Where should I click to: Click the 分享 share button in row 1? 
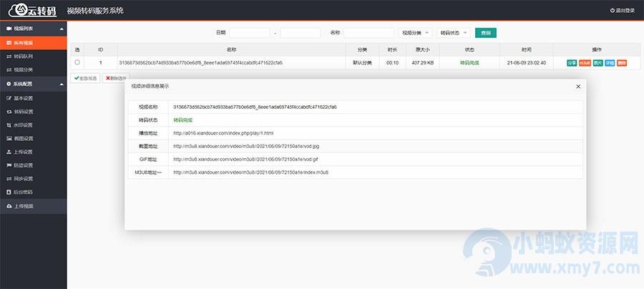572,63
